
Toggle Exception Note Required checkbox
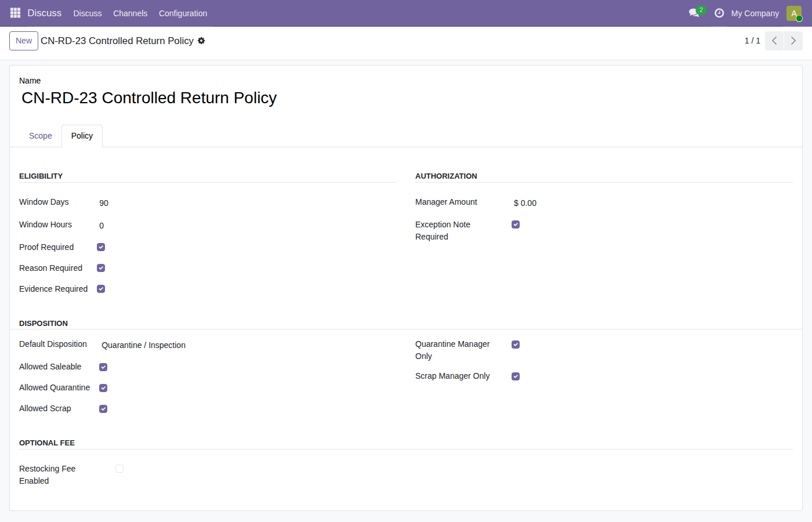click(516, 224)
